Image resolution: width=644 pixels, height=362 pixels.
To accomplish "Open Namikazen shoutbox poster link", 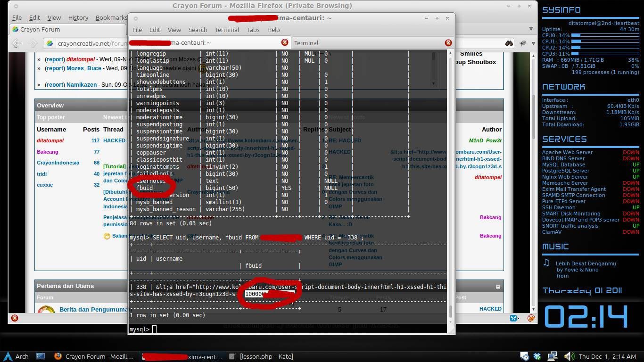I will point(82,85).
